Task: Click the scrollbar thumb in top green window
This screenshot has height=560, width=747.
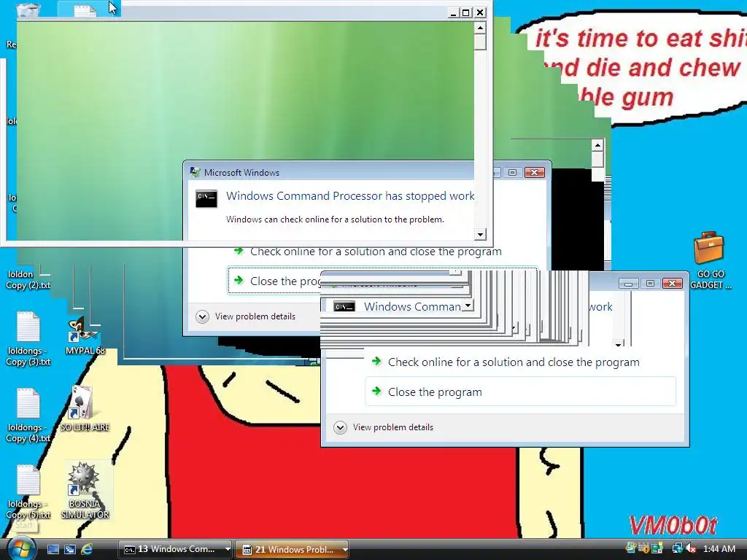Action: 480,42
